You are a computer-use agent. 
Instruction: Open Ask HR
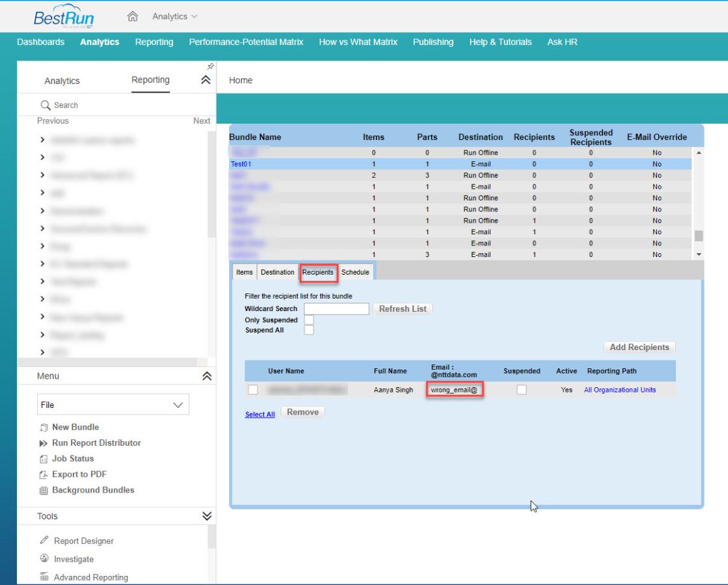(562, 42)
